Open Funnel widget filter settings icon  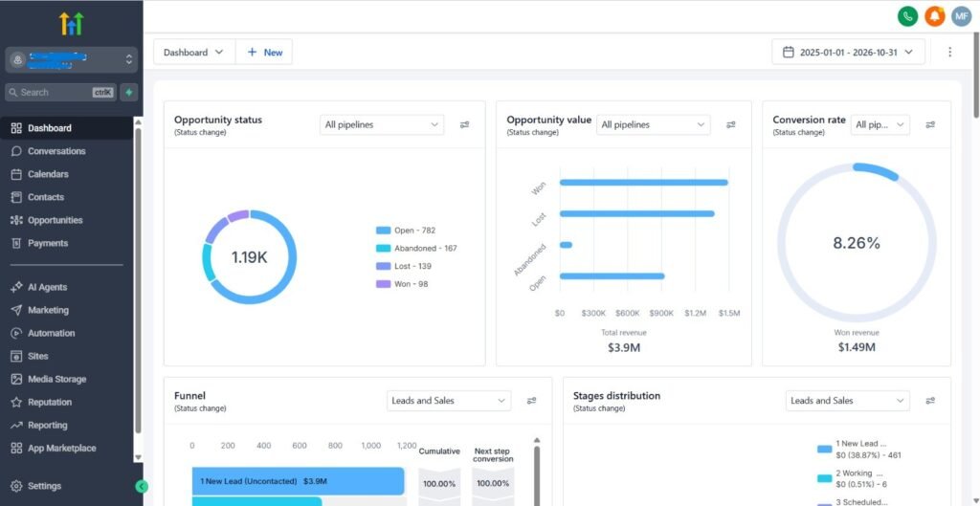point(531,401)
